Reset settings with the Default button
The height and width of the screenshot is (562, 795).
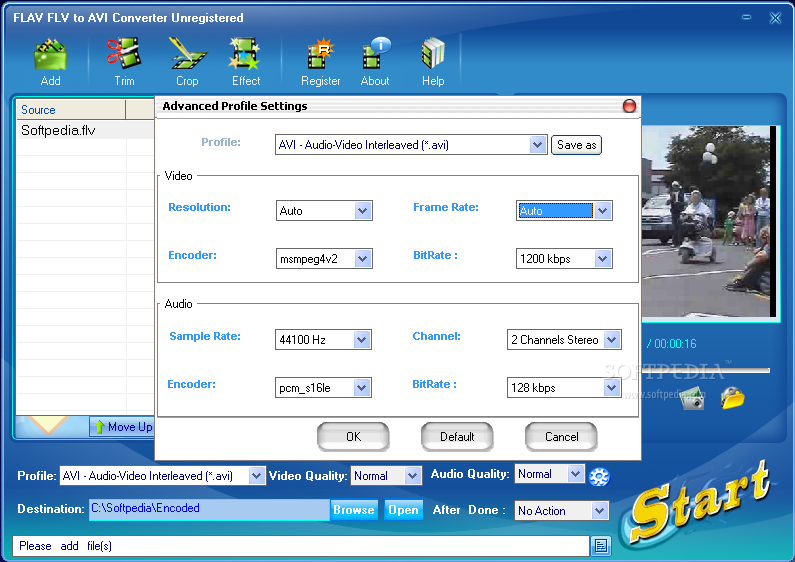(457, 437)
